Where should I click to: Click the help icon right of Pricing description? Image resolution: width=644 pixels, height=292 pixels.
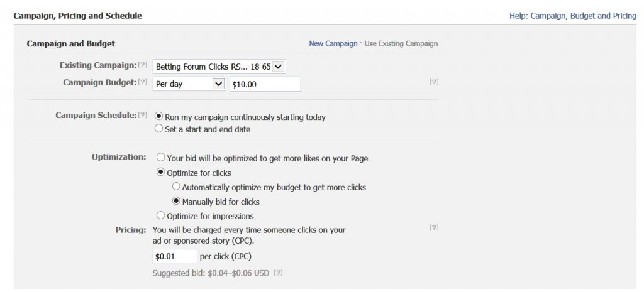click(x=433, y=227)
